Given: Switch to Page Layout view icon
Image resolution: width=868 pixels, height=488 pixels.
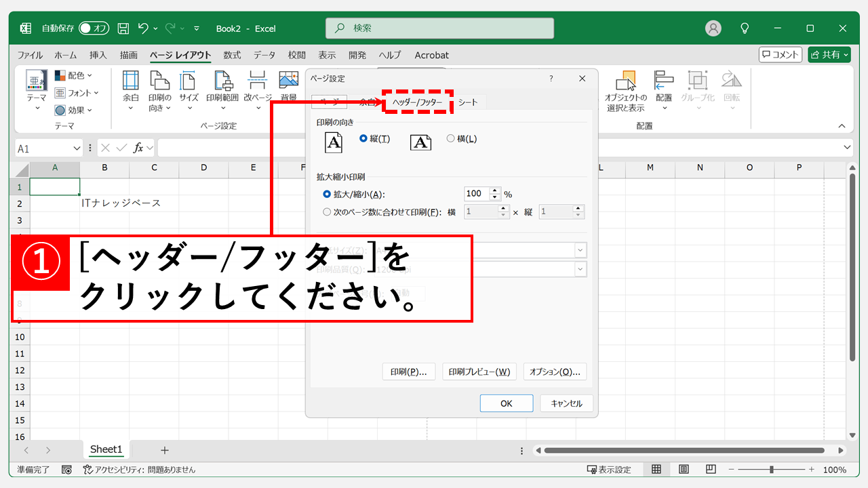Looking at the screenshot, I should pos(684,469).
